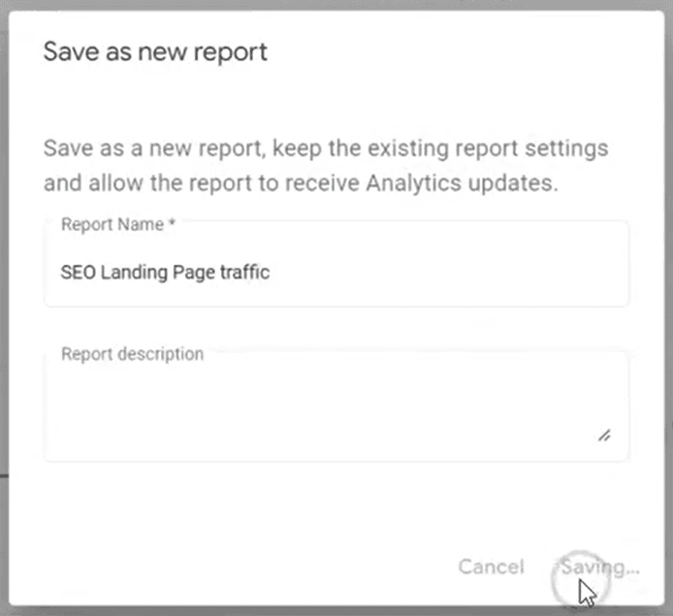The width and height of the screenshot is (673, 616).
Task: Click the 'Save as new report' dialog title
Action: click(155, 52)
